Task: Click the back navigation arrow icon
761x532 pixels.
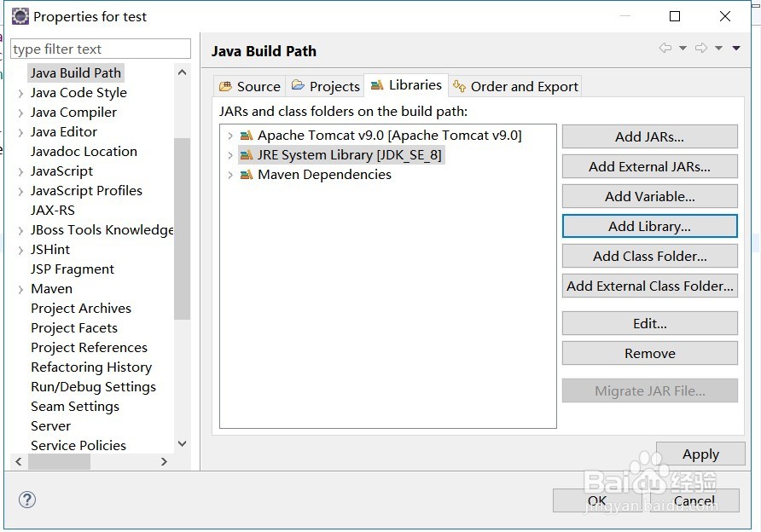Action: (665, 49)
